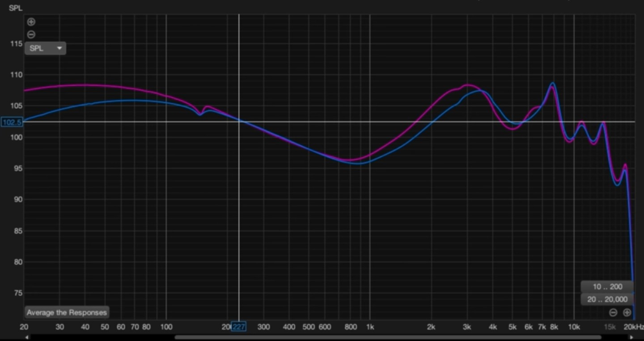
Task: Click the Average the Responses button
Action: [x=67, y=312]
